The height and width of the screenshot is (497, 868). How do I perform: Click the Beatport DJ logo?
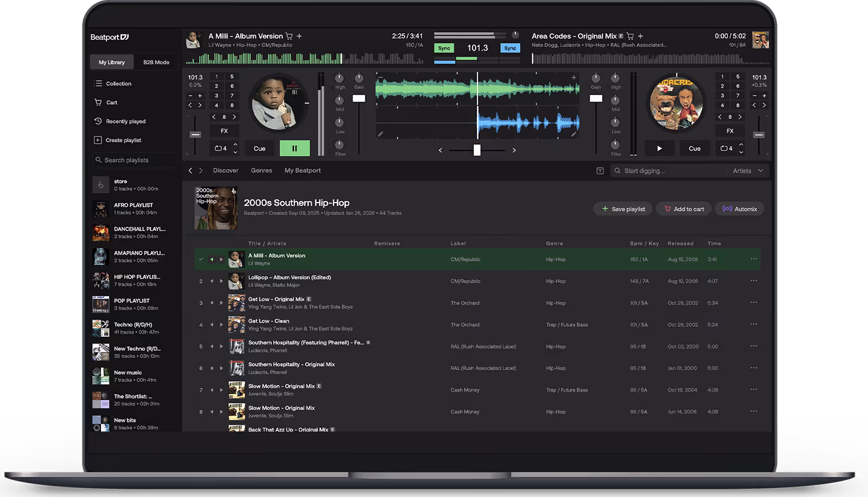coord(110,37)
